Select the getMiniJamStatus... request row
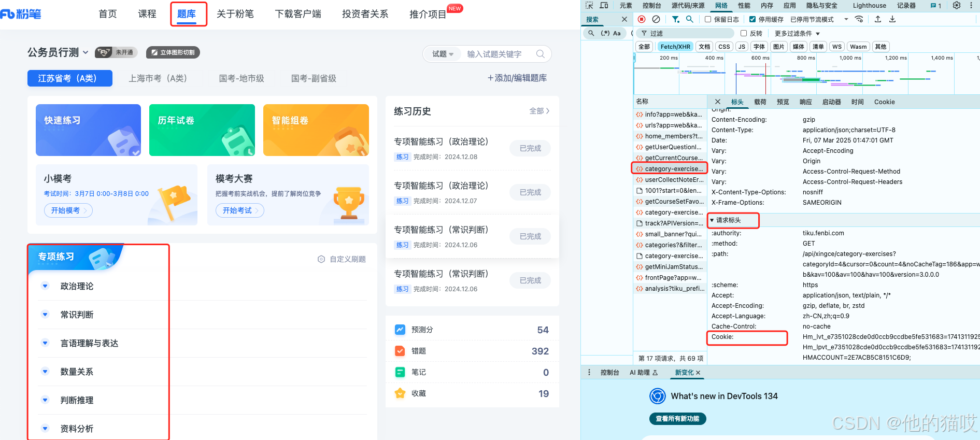Screen dimensions: 980x440 pos(670,267)
